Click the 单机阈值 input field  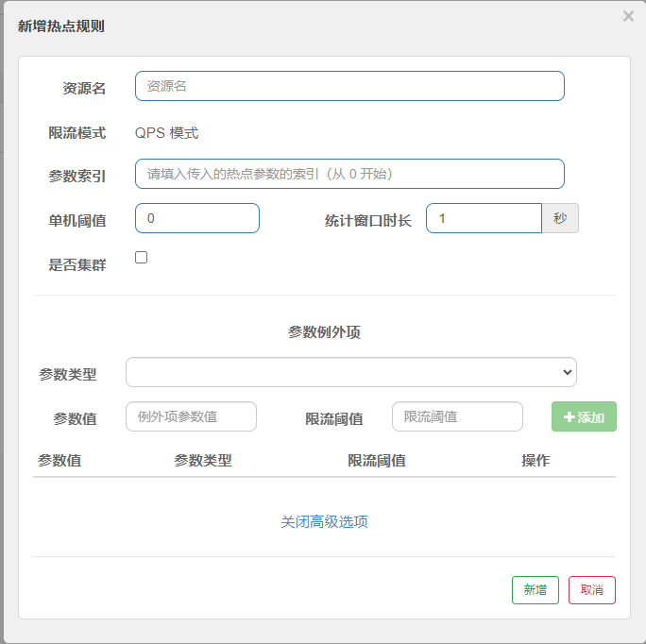(197, 218)
